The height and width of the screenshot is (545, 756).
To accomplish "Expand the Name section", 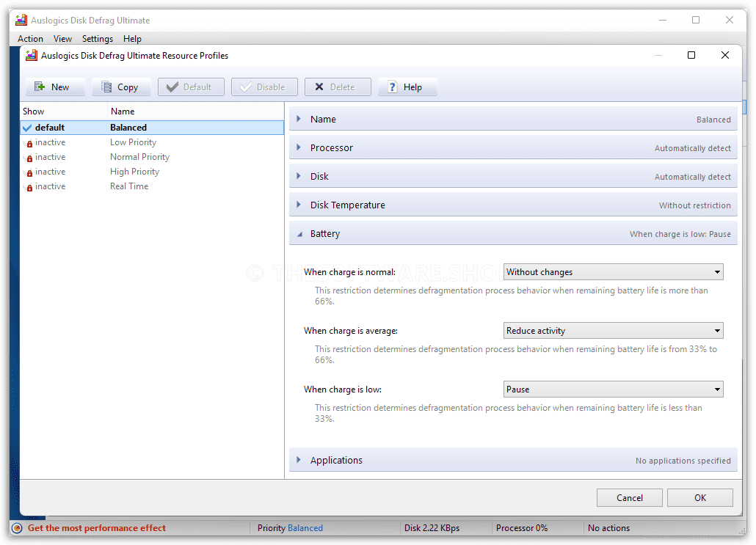I will pyautogui.click(x=513, y=119).
